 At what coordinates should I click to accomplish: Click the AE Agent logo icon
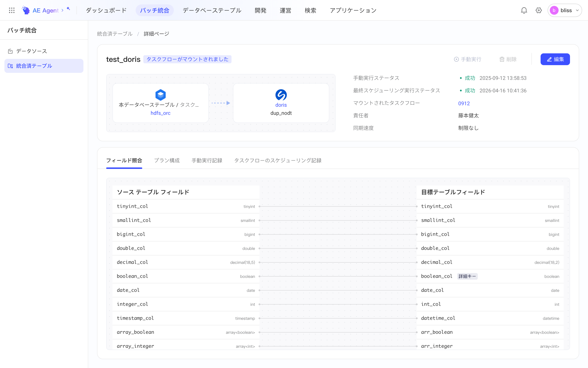(x=26, y=10)
